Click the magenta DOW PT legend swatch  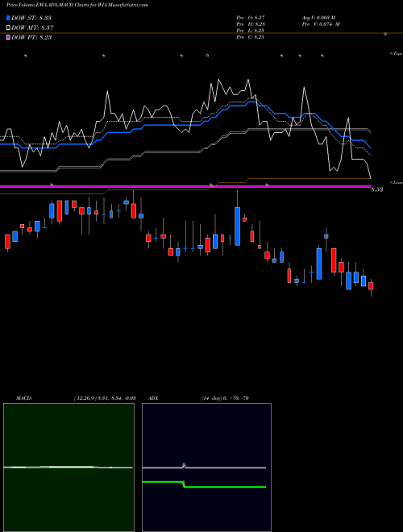click(x=8, y=37)
